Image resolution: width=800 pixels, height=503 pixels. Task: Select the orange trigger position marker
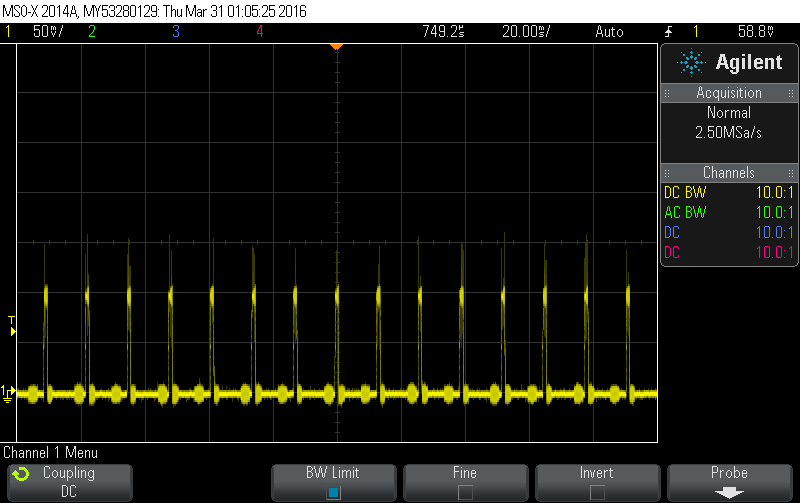point(336,47)
